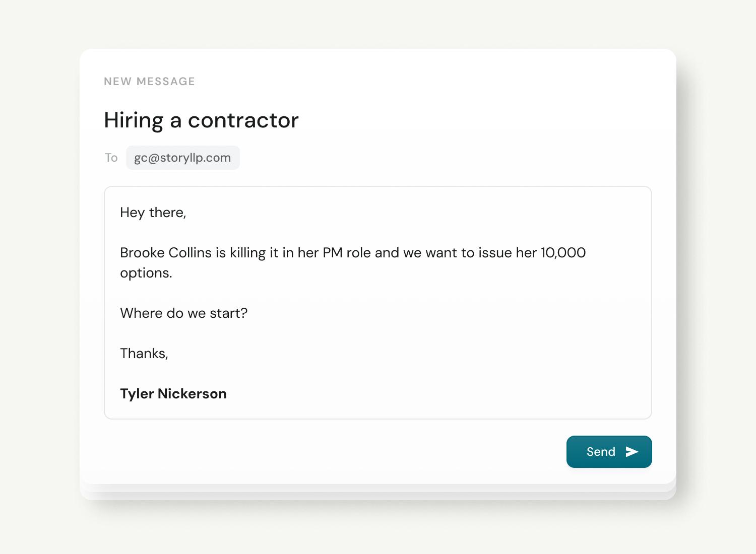Click the word 'Send' on the button
Screen dimensions: 756x554
pos(600,452)
